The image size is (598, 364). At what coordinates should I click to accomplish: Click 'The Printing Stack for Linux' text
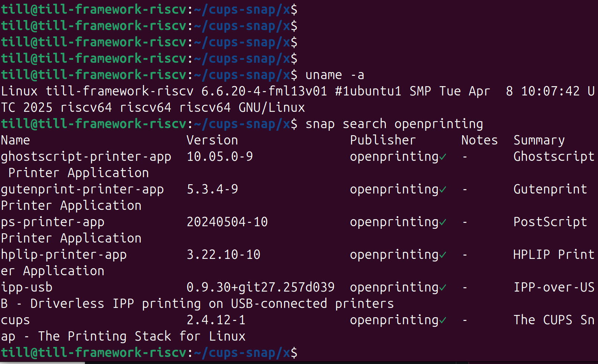pyautogui.click(x=142, y=337)
